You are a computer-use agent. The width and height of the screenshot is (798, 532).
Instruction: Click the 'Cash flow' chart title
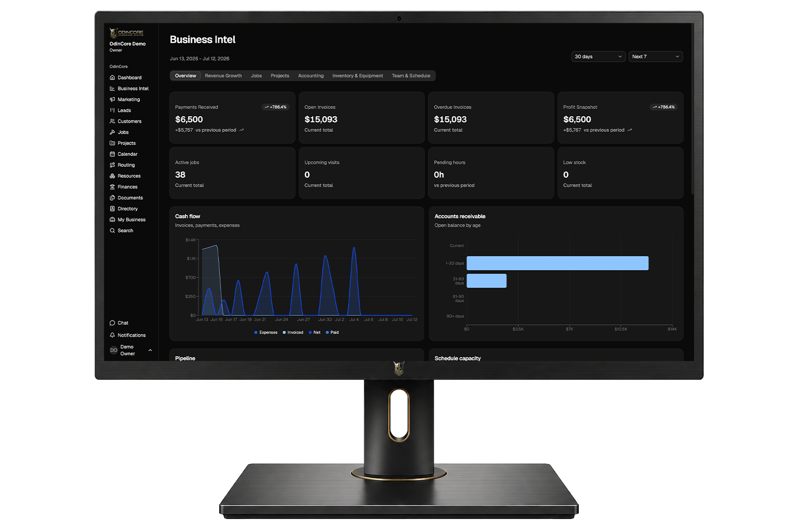pyautogui.click(x=188, y=216)
